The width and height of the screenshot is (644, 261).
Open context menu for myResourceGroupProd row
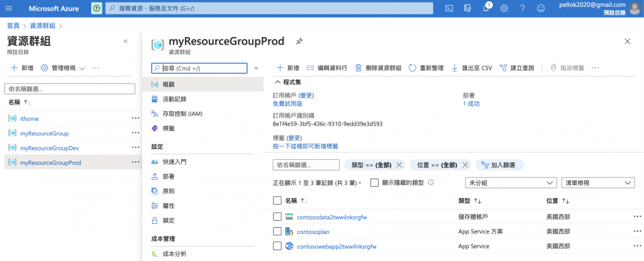click(x=136, y=162)
